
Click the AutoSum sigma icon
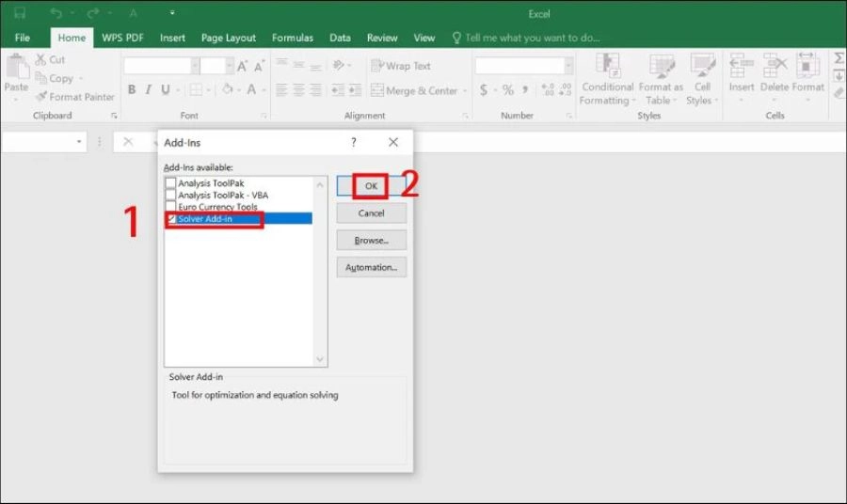coord(839,57)
